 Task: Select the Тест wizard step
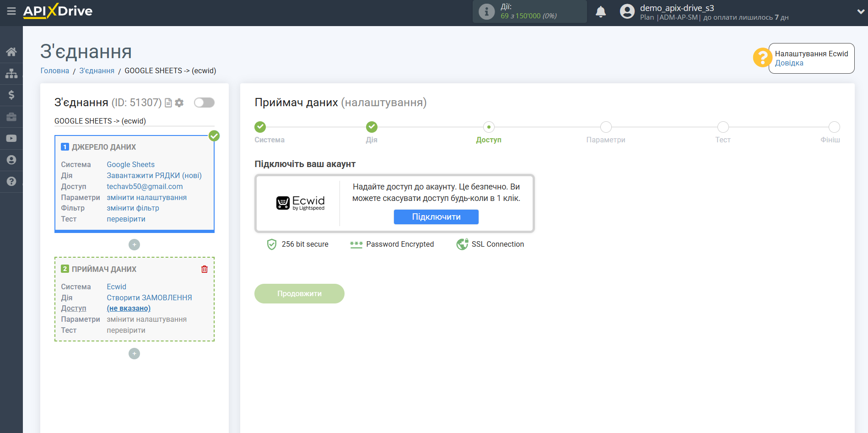pos(723,127)
